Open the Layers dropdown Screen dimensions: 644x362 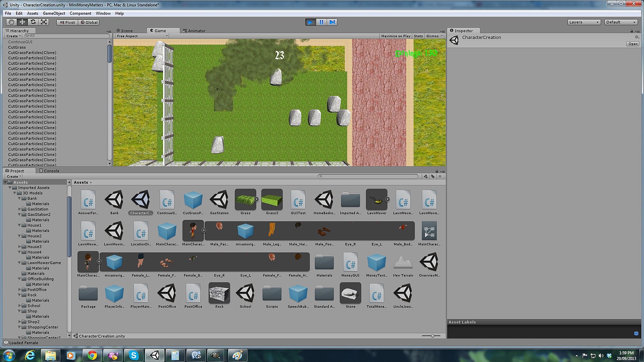[x=584, y=22]
